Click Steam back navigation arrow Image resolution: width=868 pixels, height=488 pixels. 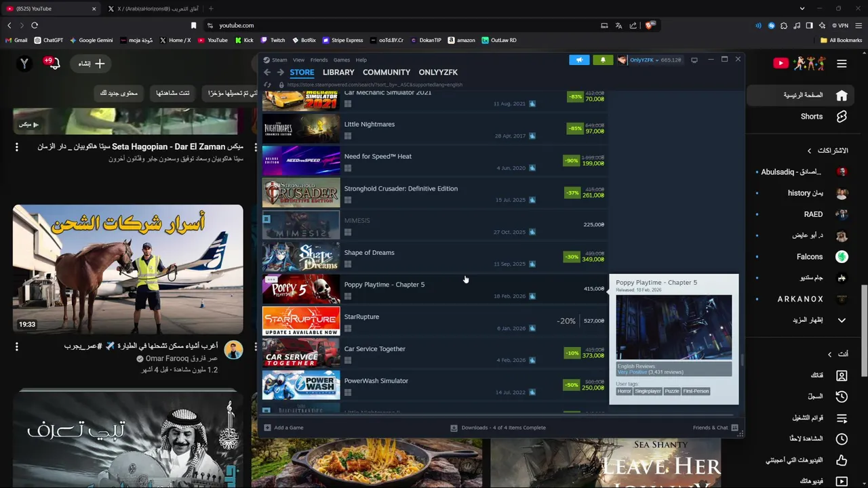point(267,73)
